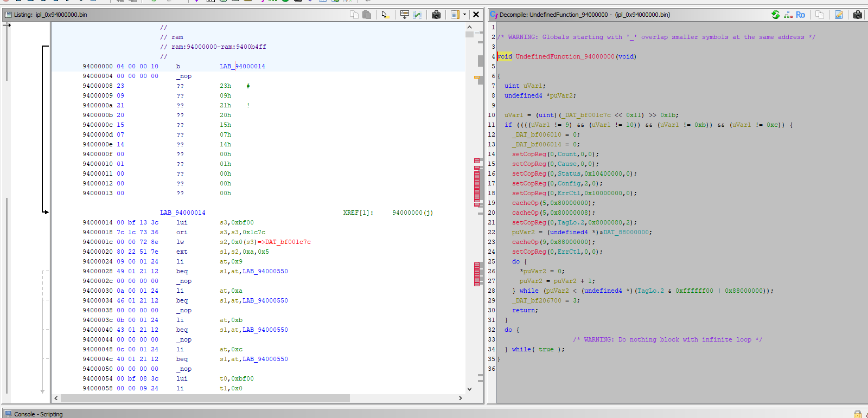Click the Listing horizontal scrollbar's right arrow

pos(461,398)
